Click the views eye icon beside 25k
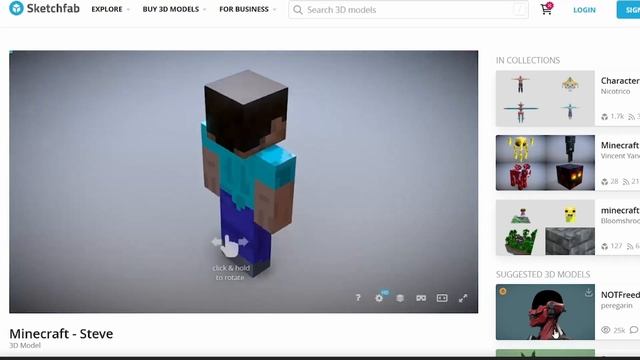The width and height of the screenshot is (640, 360). point(606,330)
